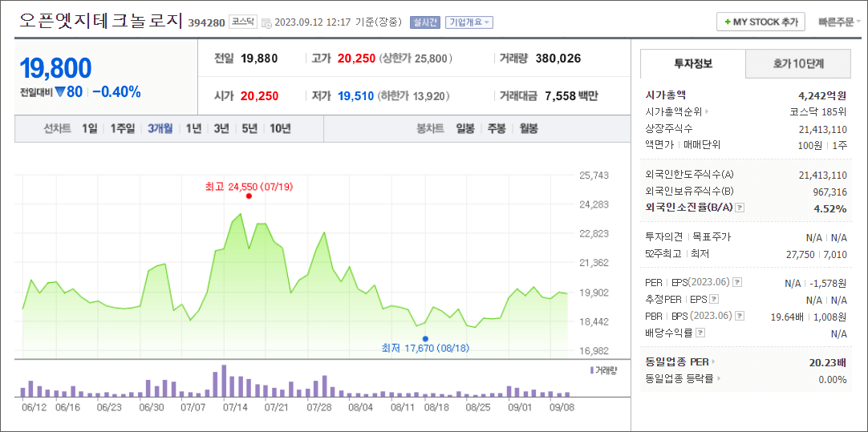Toggle the 실시간 button
This screenshot has height=432, width=868.
(x=425, y=22)
